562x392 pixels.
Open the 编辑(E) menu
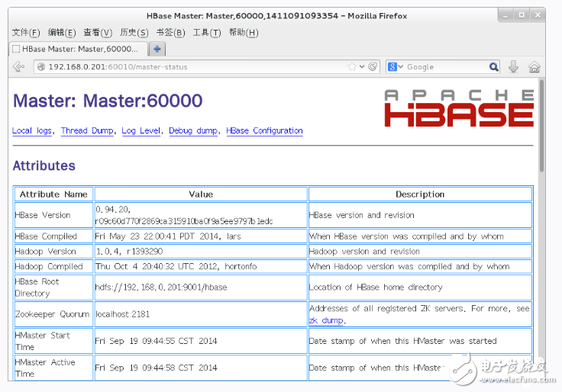pos(62,33)
